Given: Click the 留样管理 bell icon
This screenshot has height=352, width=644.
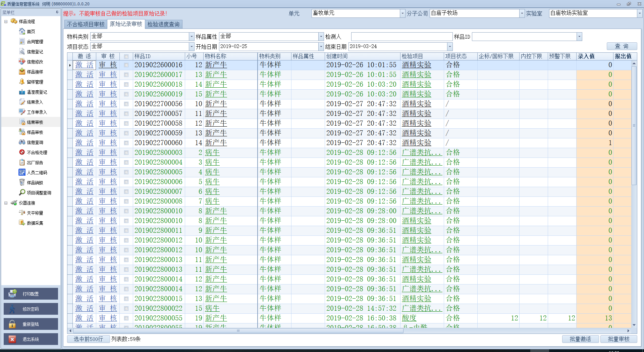Looking at the screenshot, I should point(22,82).
